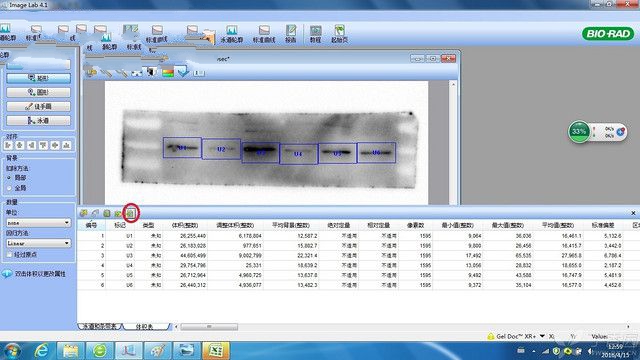This screenshot has width=640, height=360.
Task: Switch to the 体积表 tab
Action: 144,327
